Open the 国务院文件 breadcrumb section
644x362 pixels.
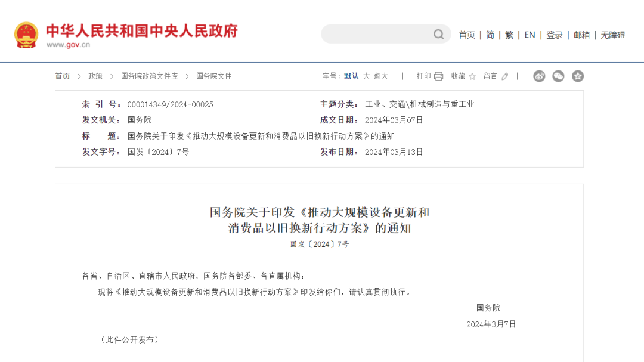click(x=215, y=76)
